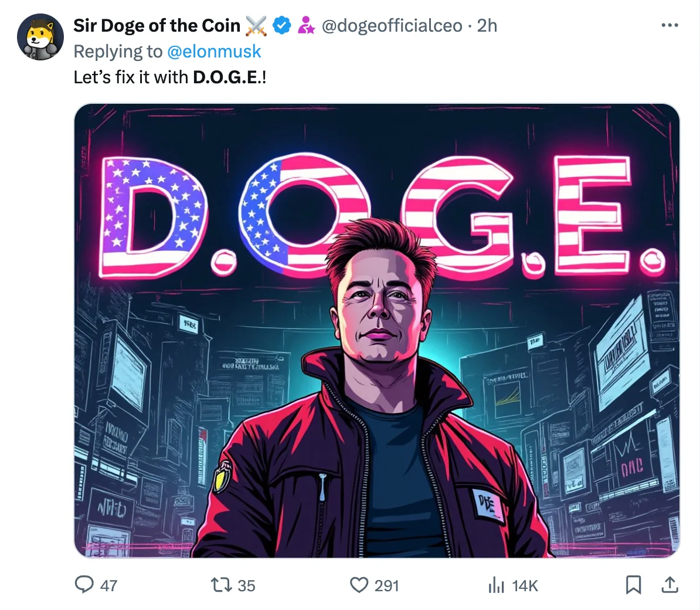The width and height of the screenshot is (700, 610).
Task: Open the three-dot more options menu
Action: [x=670, y=26]
